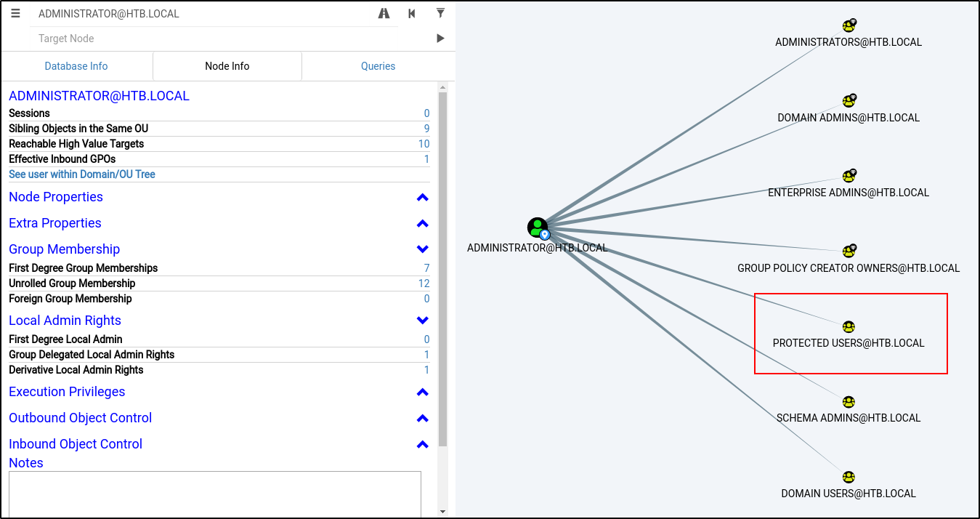This screenshot has width=980, height=519.
Task: Click See user within Domain/OU Tree link
Action: pos(82,174)
